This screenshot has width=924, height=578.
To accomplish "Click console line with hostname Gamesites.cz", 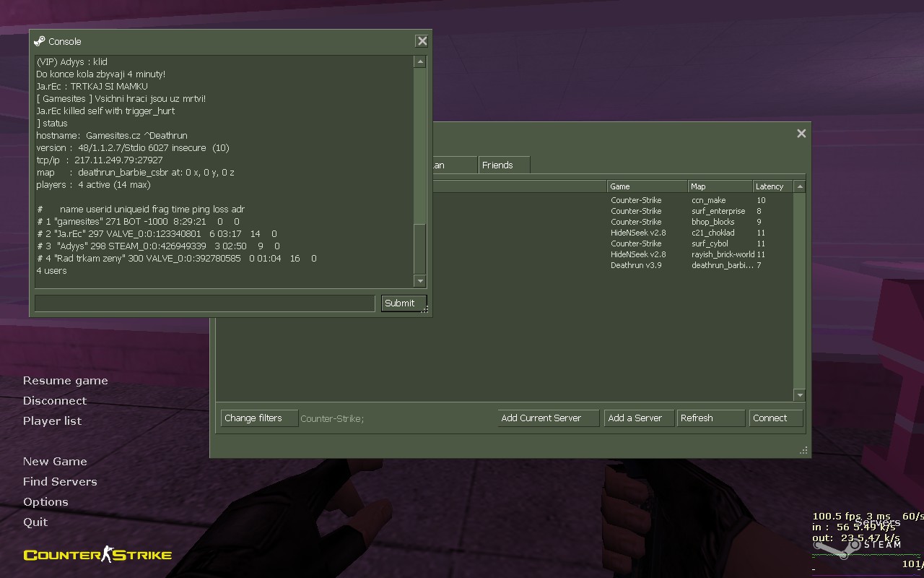I will coord(112,135).
